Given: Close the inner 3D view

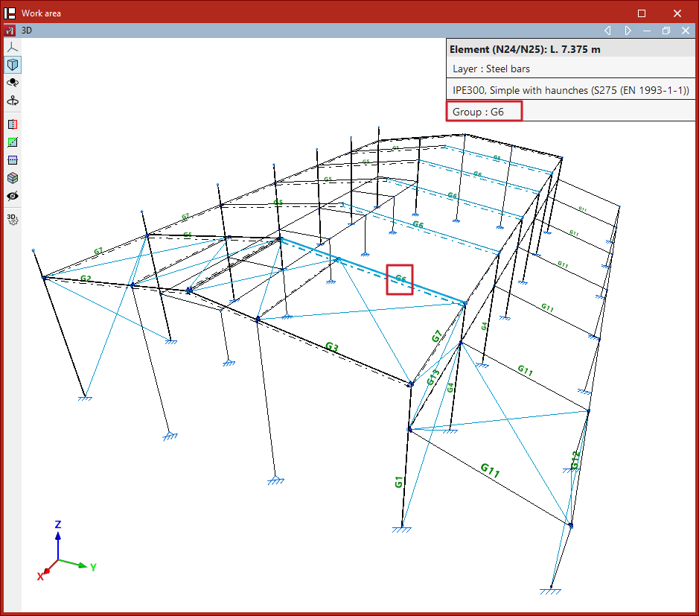Looking at the screenshot, I should (686, 31).
